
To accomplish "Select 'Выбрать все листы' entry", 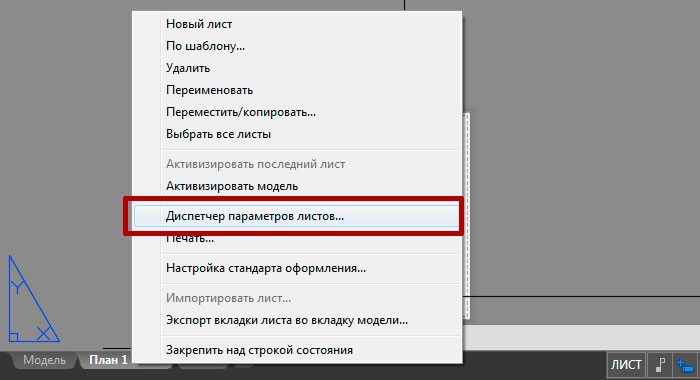I will pos(297,134).
